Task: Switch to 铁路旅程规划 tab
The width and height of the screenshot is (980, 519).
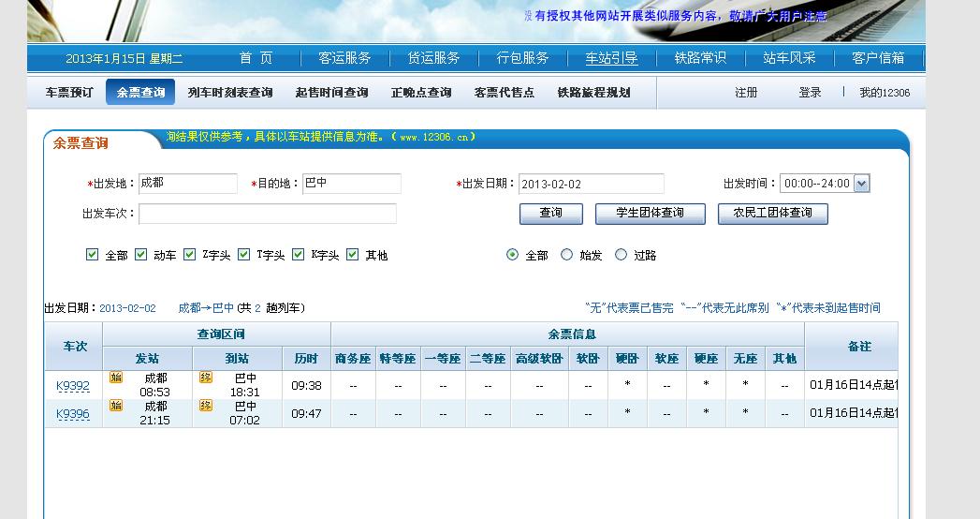Action: coord(593,93)
